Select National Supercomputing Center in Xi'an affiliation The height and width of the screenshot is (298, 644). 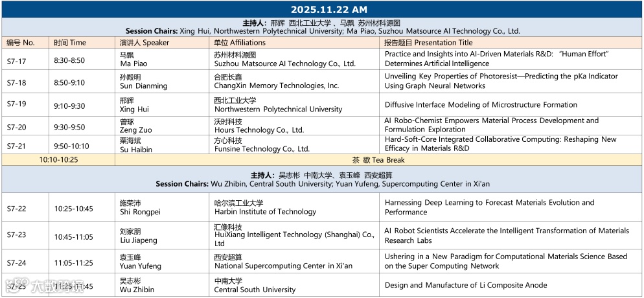[283, 262]
